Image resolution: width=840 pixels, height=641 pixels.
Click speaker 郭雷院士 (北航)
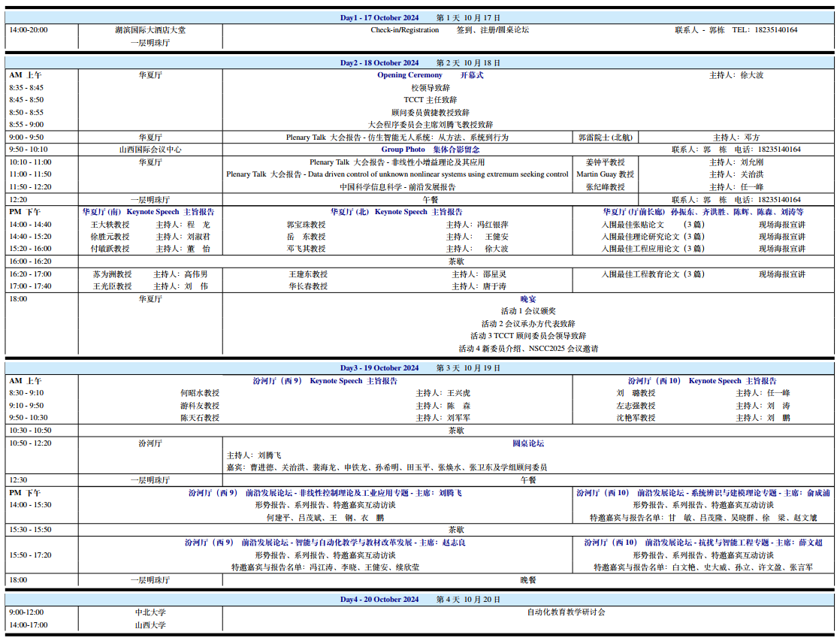tap(605, 138)
